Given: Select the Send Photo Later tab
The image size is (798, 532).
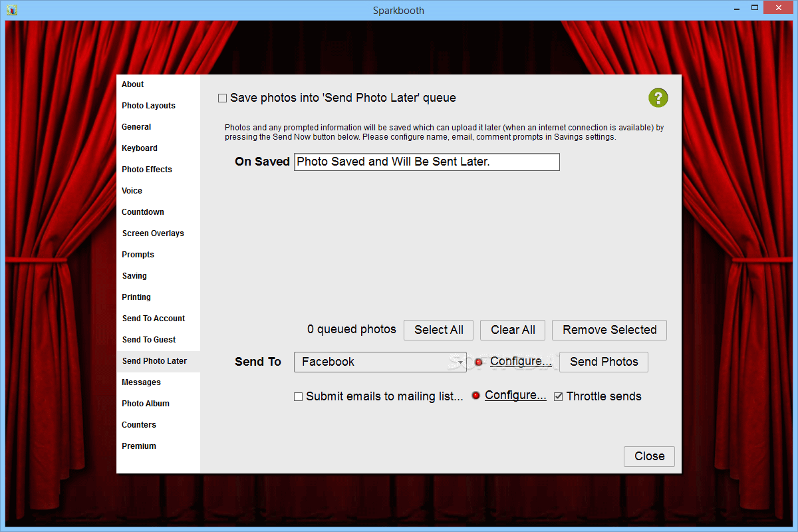Looking at the screenshot, I should pyautogui.click(x=158, y=361).
